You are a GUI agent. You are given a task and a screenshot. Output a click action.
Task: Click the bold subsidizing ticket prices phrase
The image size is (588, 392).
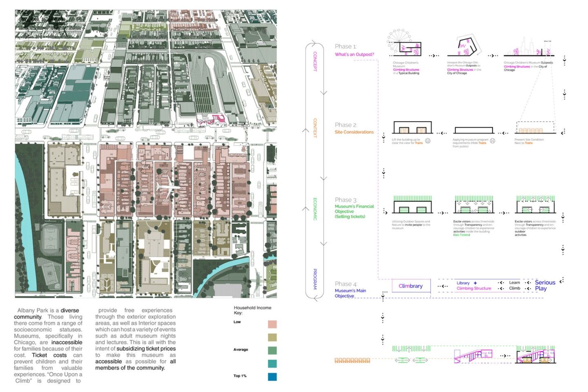[146, 349]
